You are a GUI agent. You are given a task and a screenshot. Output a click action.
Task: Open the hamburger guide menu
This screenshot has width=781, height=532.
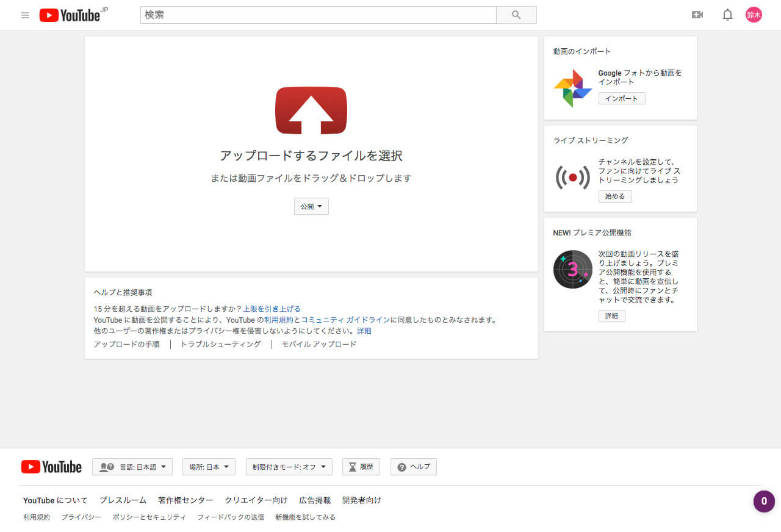[x=25, y=15]
